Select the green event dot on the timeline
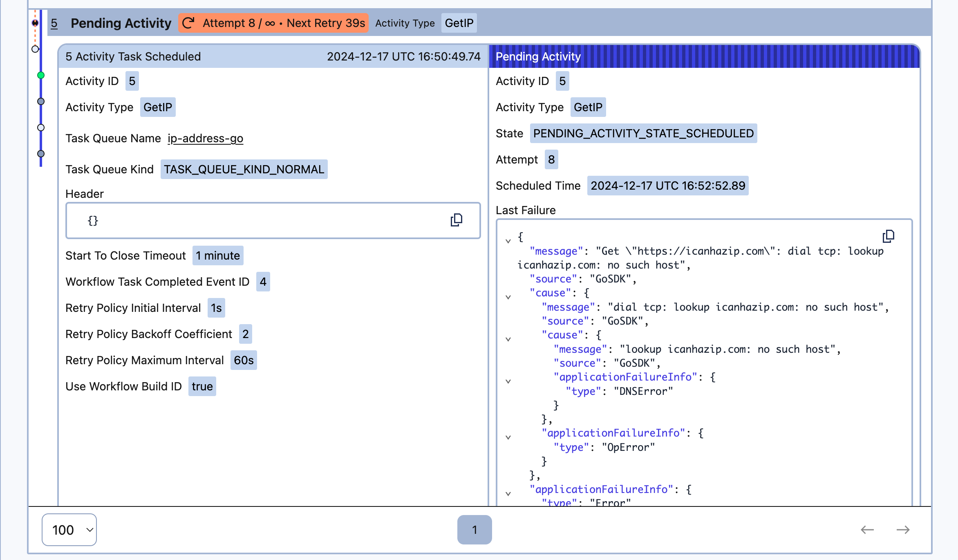 coord(40,75)
